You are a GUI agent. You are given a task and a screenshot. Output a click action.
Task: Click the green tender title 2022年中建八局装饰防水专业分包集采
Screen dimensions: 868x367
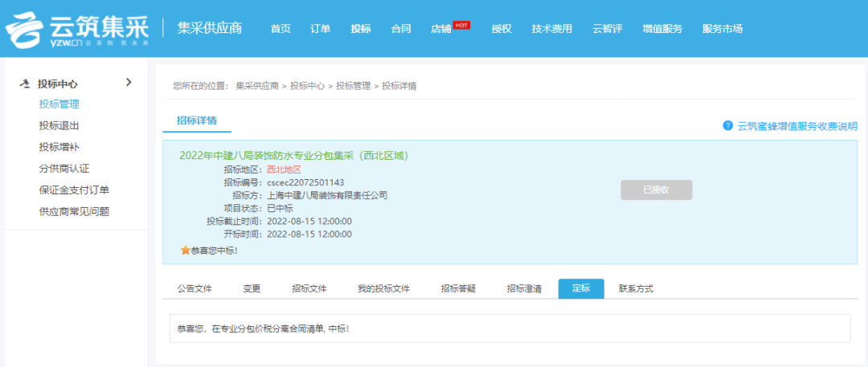(x=294, y=156)
